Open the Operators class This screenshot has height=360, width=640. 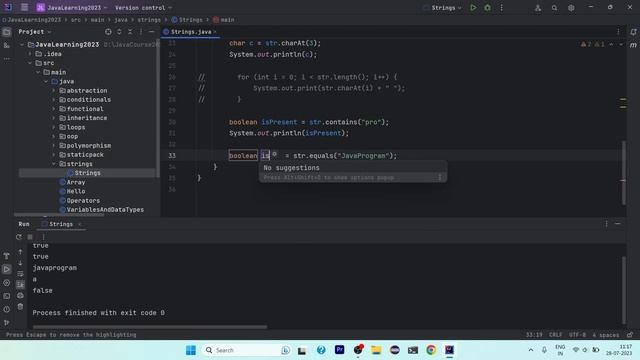(x=83, y=200)
